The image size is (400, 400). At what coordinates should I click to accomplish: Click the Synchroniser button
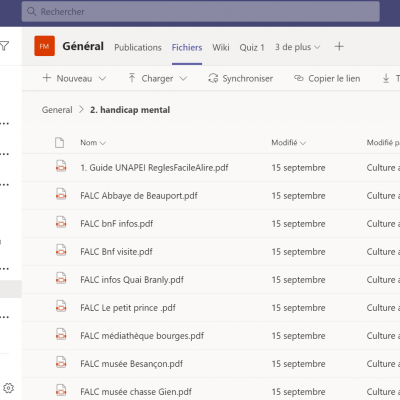240,78
